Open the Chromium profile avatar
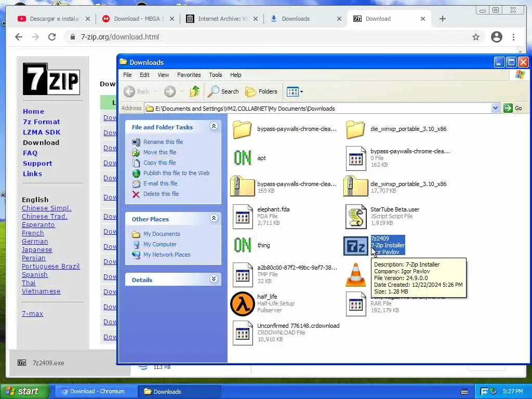The height and width of the screenshot is (399, 532). click(x=496, y=37)
